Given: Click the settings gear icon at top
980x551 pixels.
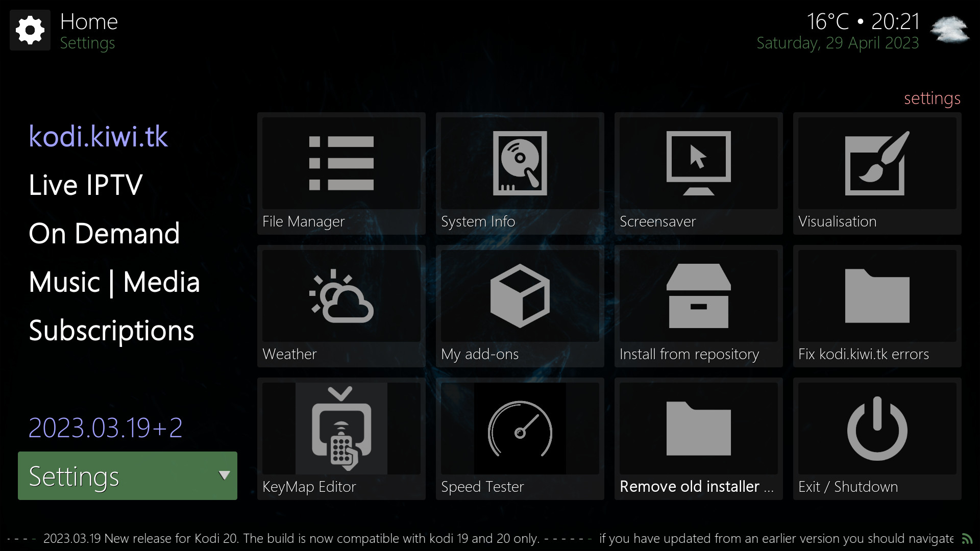Looking at the screenshot, I should (30, 30).
